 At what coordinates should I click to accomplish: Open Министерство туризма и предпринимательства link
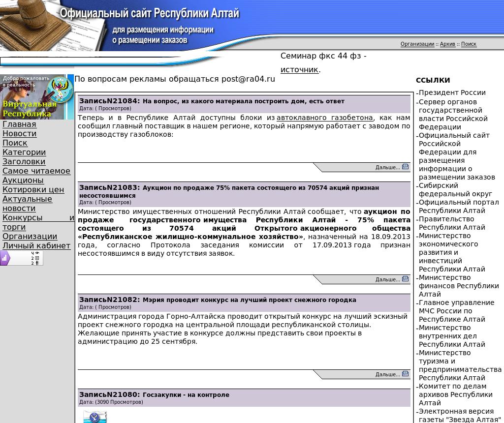460,365
